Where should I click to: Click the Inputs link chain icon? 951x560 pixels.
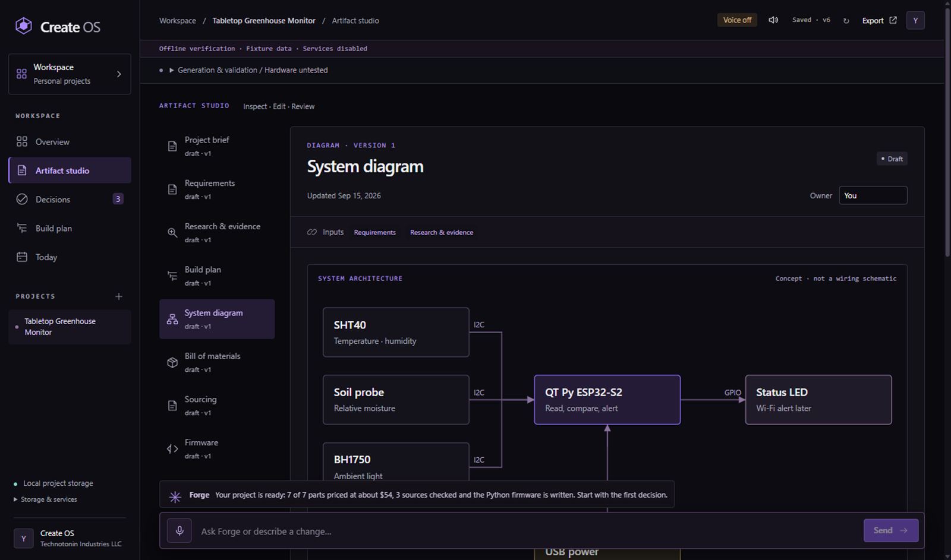coord(312,232)
